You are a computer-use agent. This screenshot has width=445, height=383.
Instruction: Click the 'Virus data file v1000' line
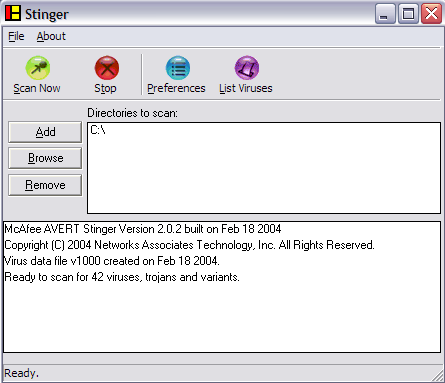coord(112,261)
